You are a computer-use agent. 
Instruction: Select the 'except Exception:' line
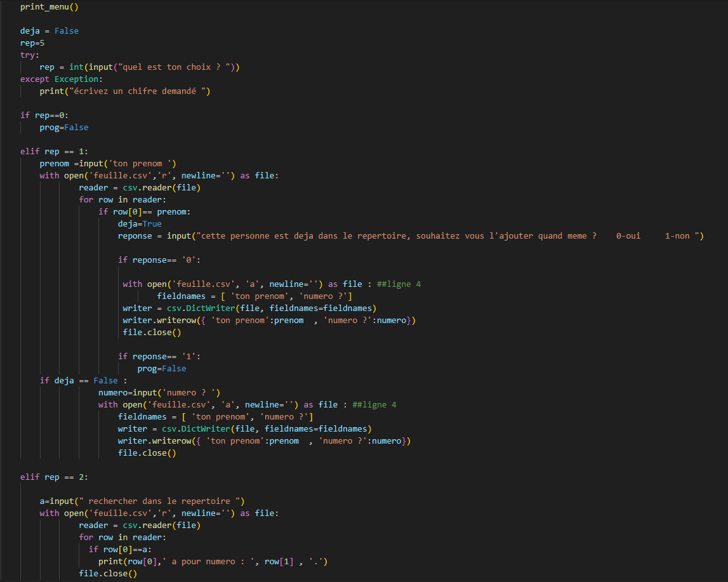tap(60, 79)
